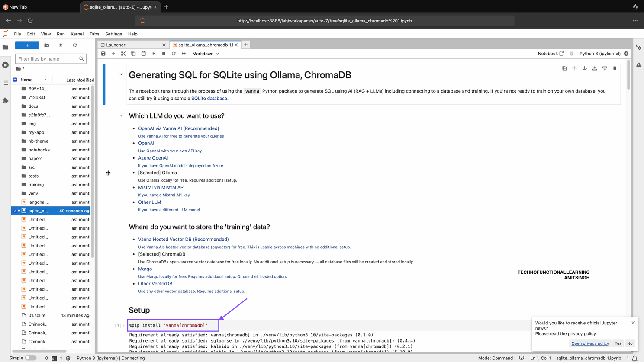Viewport: 644px width, 362px height.
Task: Click the Upload Files icon
Action: click(61, 45)
